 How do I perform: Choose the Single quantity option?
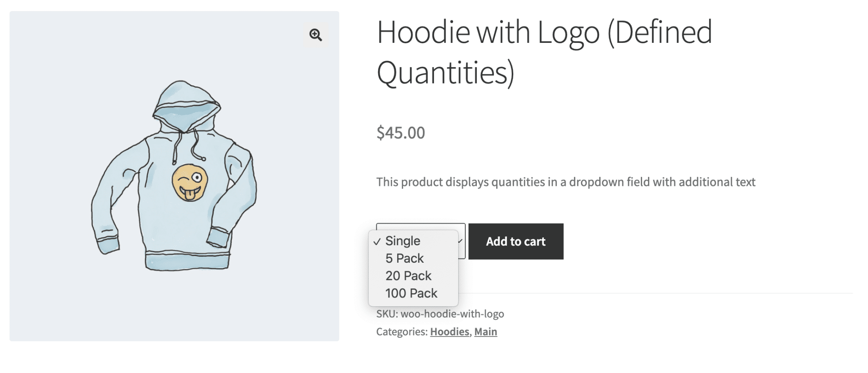tap(403, 241)
